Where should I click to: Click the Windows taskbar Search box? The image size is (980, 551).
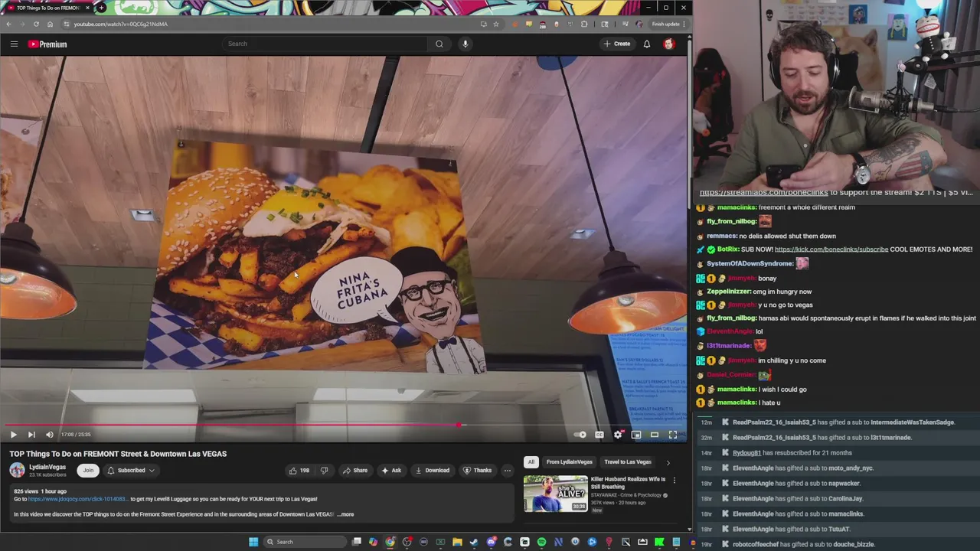point(305,542)
